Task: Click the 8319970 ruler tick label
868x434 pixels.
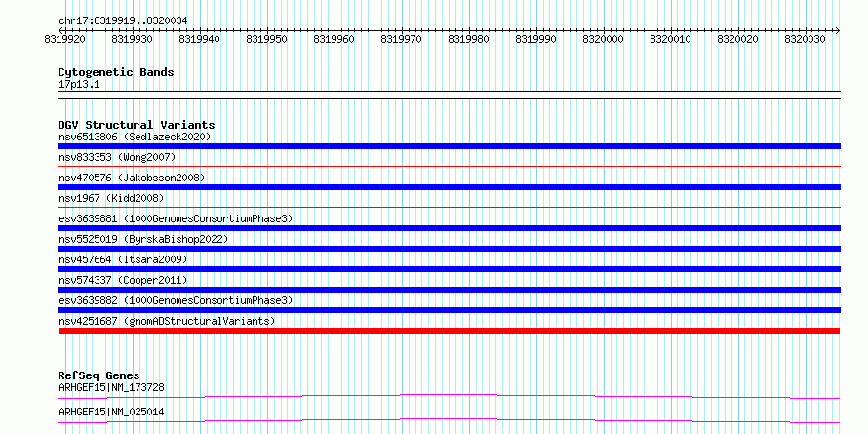Action: (402, 39)
